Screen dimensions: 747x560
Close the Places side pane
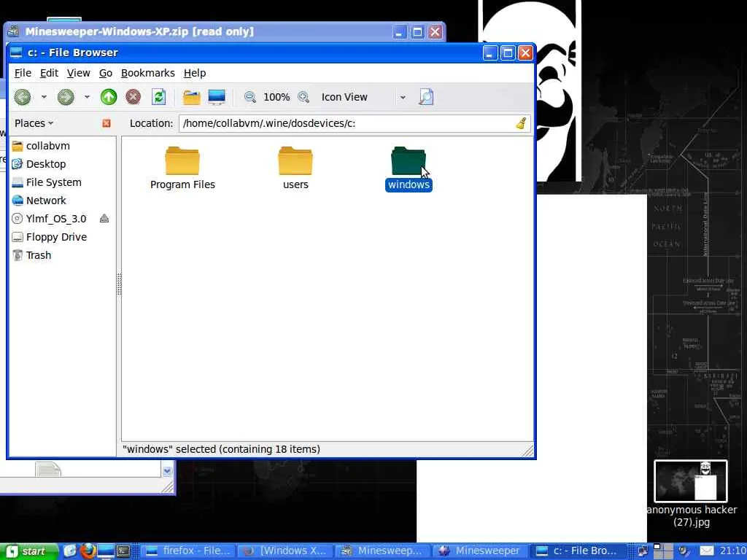coord(107,123)
